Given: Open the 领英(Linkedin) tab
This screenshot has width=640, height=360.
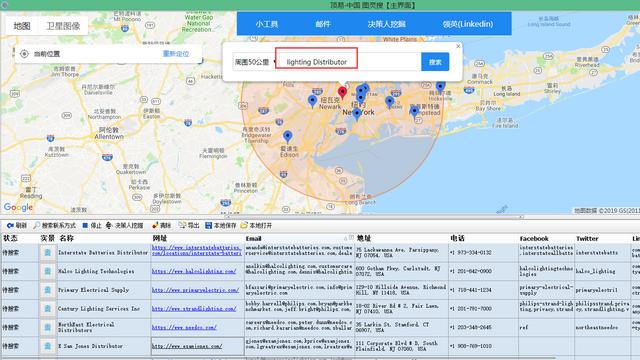Looking at the screenshot, I should [x=468, y=24].
